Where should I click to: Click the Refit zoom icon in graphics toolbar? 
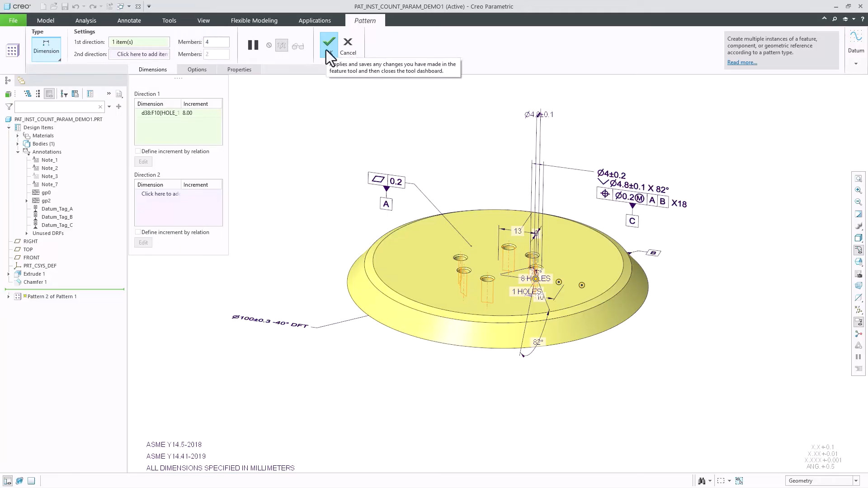(x=858, y=178)
